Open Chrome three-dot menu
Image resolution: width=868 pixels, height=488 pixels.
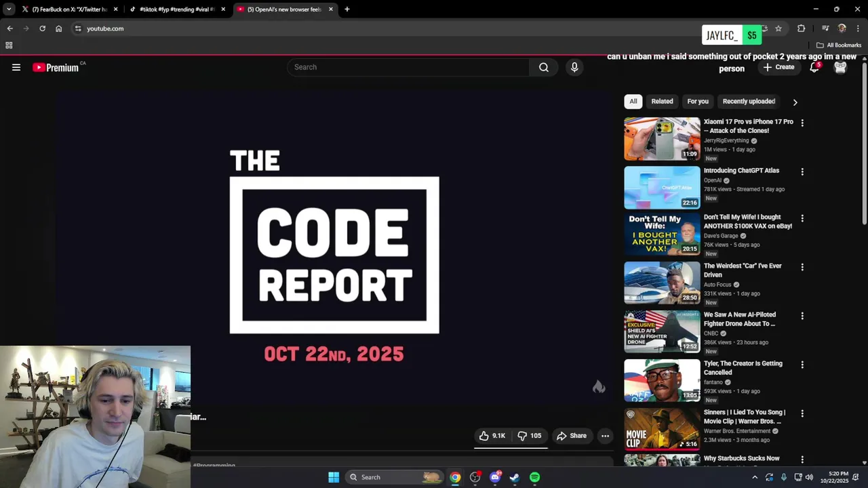tap(858, 28)
